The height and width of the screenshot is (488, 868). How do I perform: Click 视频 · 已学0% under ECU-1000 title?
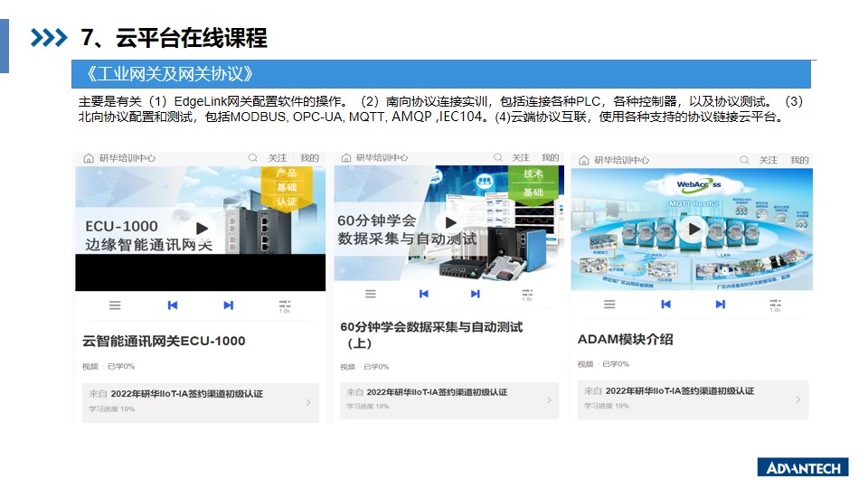108,366
